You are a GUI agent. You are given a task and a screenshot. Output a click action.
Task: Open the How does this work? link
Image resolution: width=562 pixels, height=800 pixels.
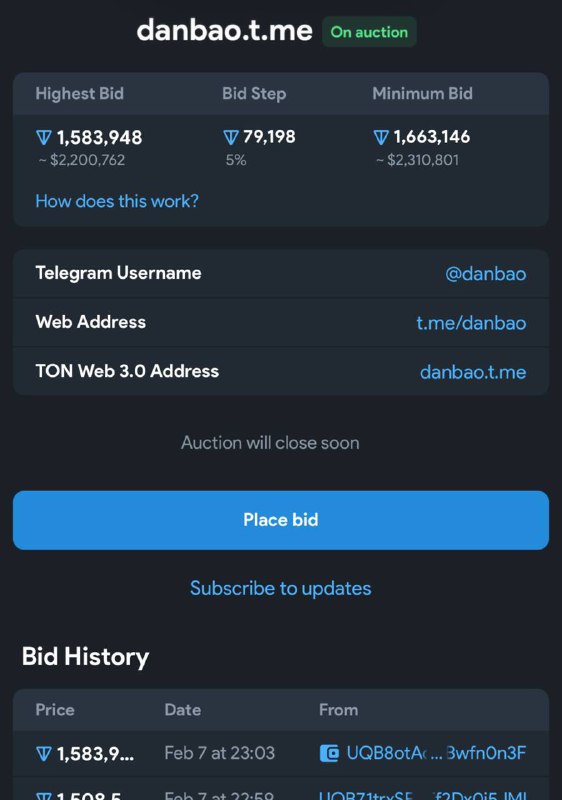[x=117, y=201]
